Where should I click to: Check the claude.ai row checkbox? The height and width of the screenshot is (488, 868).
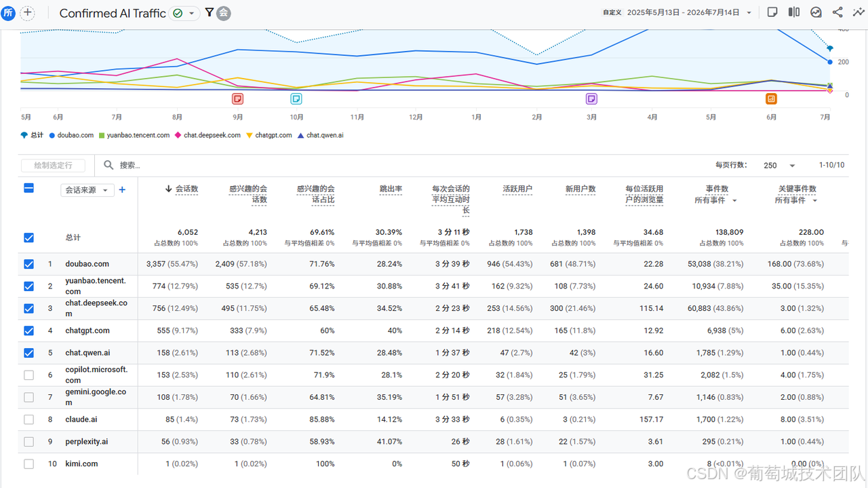(x=28, y=419)
